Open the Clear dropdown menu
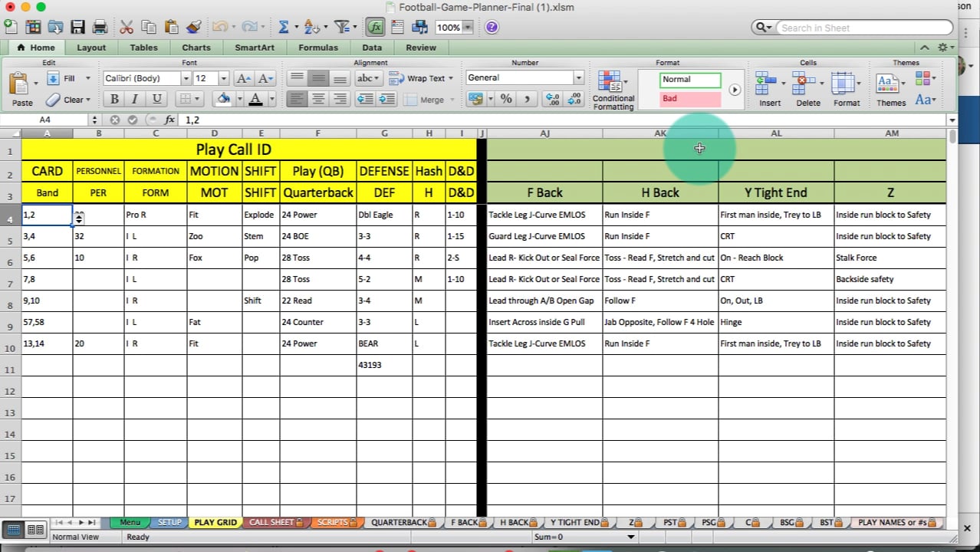 point(87,100)
